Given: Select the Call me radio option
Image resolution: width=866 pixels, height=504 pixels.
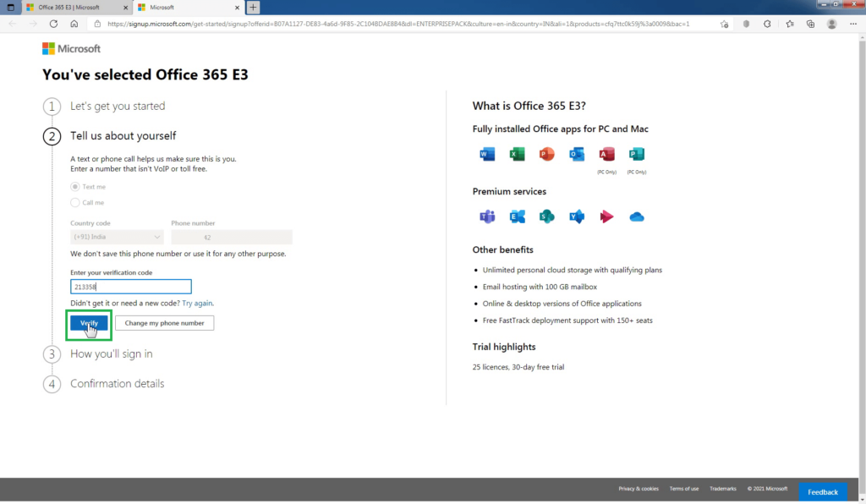Looking at the screenshot, I should 75,203.
